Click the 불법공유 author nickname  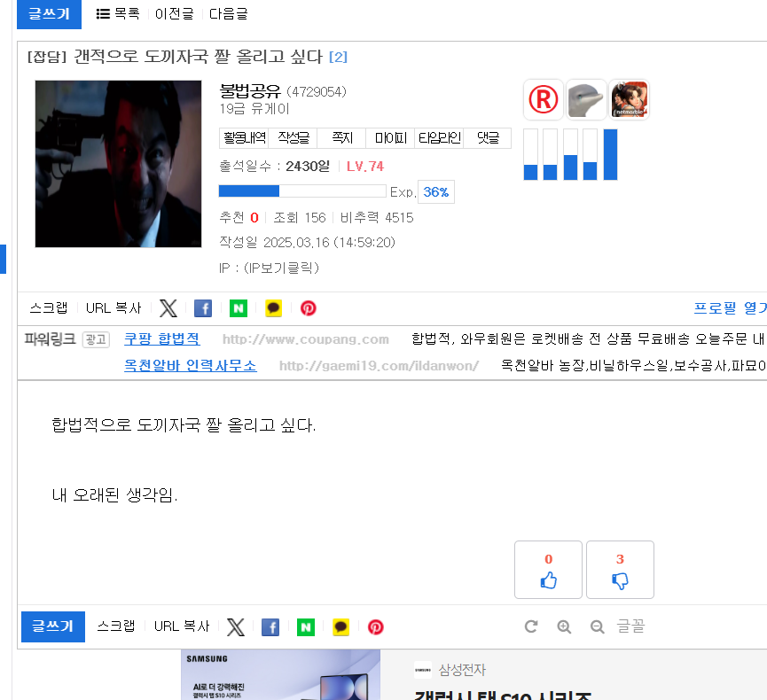[250, 91]
